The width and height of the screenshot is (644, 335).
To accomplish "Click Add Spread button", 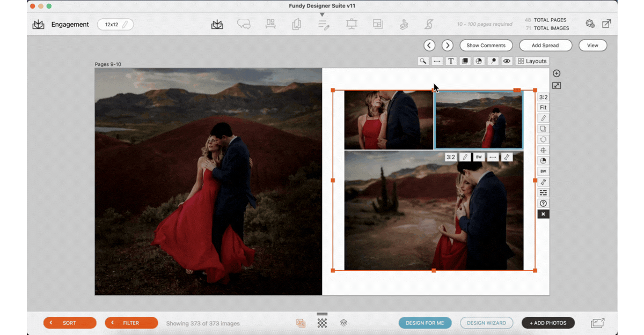I will tap(545, 46).
